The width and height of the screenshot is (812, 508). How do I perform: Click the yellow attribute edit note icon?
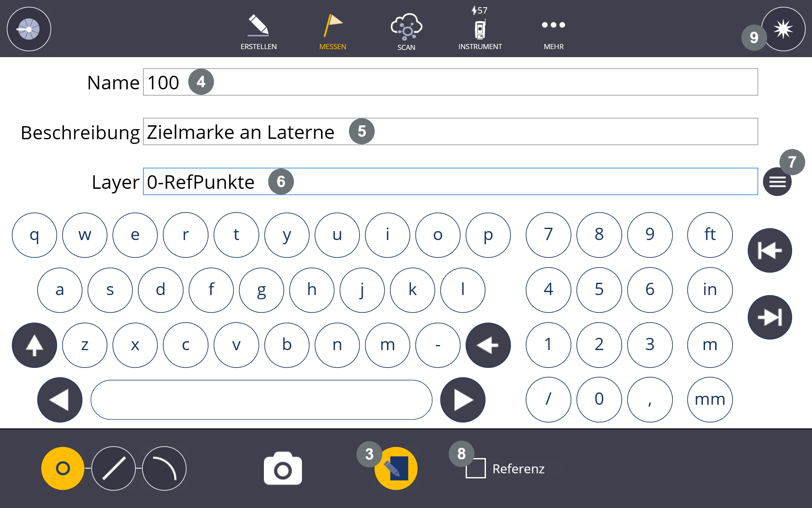[x=396, y=469]
